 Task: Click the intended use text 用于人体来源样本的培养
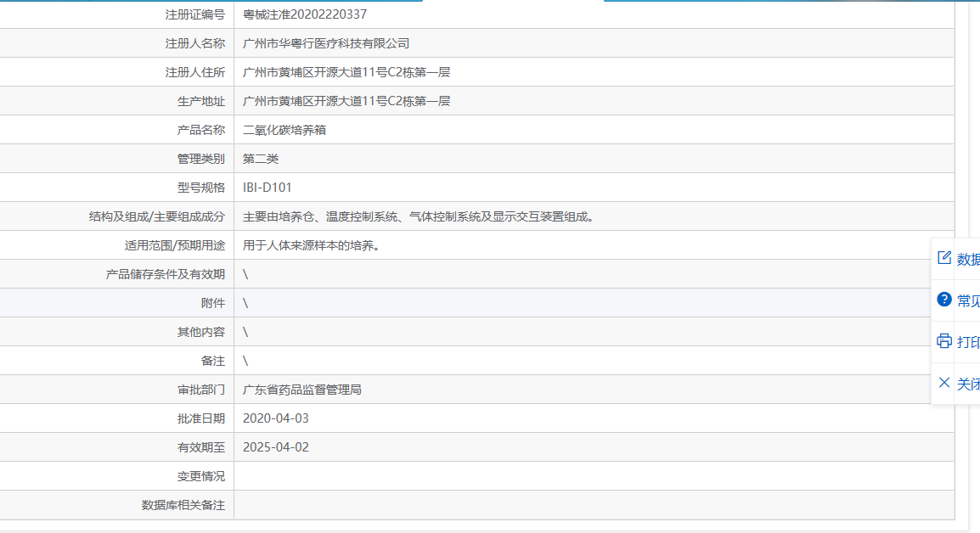[x=311, y=245]
